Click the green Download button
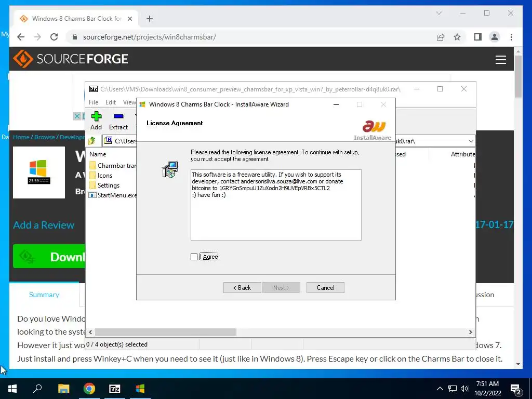Screen dimensions: 532x399 [x=49, y=257]
